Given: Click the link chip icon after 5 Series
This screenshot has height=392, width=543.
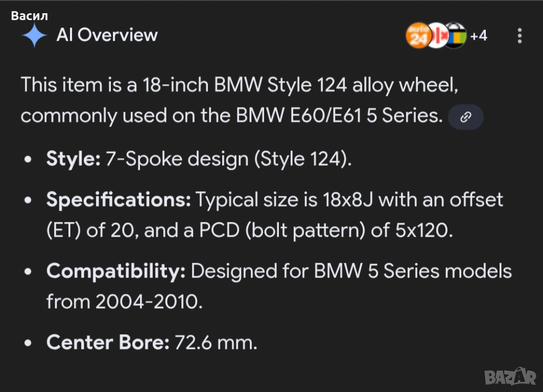Looking at the screenshot, I should click(x=466, y=118).
